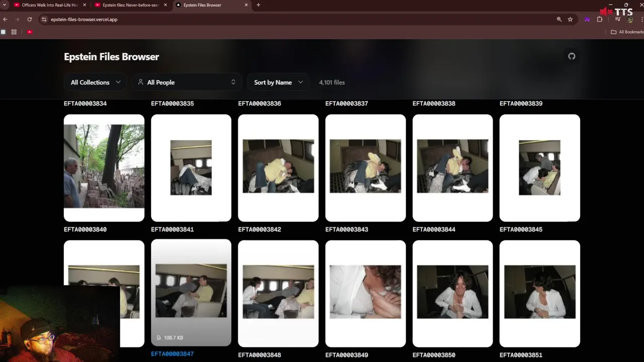
Task: Click the EFTA00003841 file label
Action: pos(172,229)
